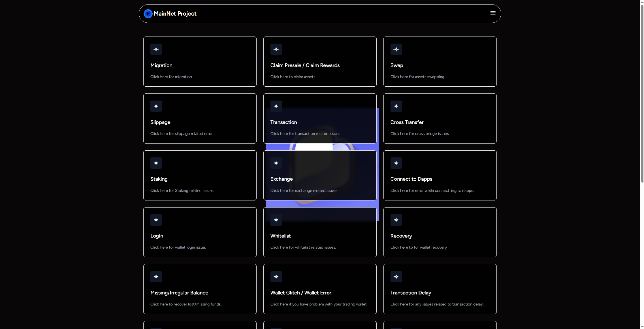
Task: Click 'Click here to recover lost/missing funds'
Action: 186,304
